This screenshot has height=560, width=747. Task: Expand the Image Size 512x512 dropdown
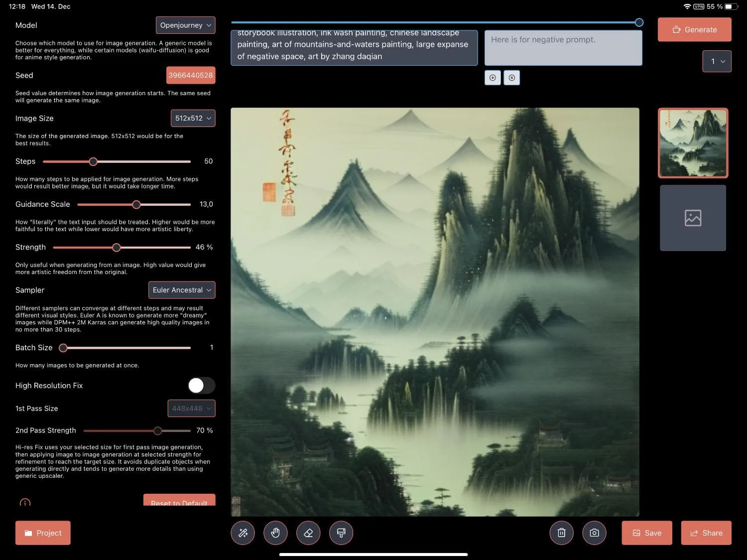tap(193, 118)
